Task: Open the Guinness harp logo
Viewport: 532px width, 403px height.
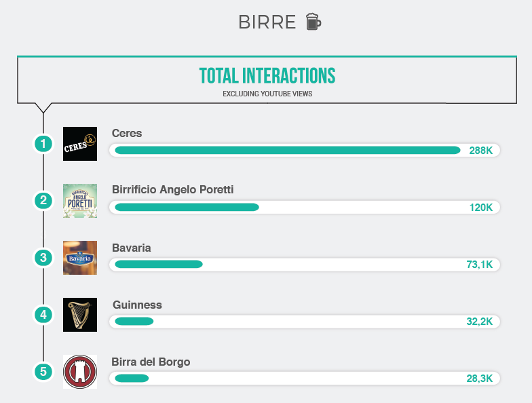Action: [80, 315]
